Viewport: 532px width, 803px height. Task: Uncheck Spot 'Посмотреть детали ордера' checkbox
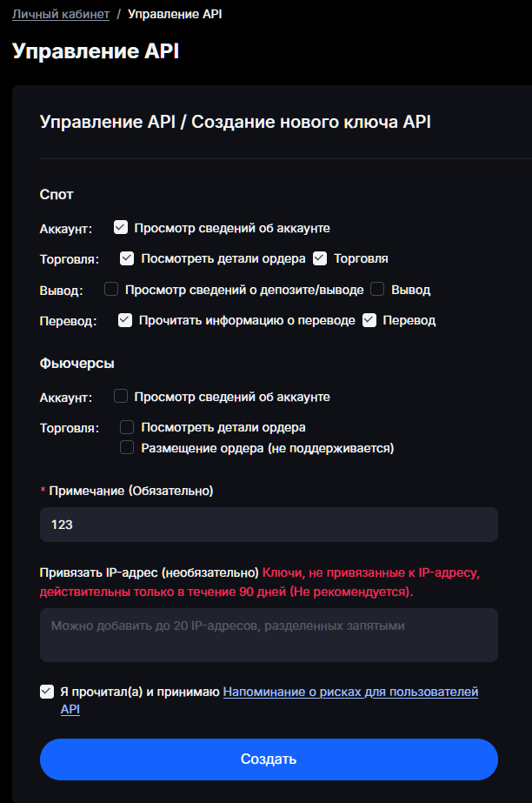pos(127,258)
